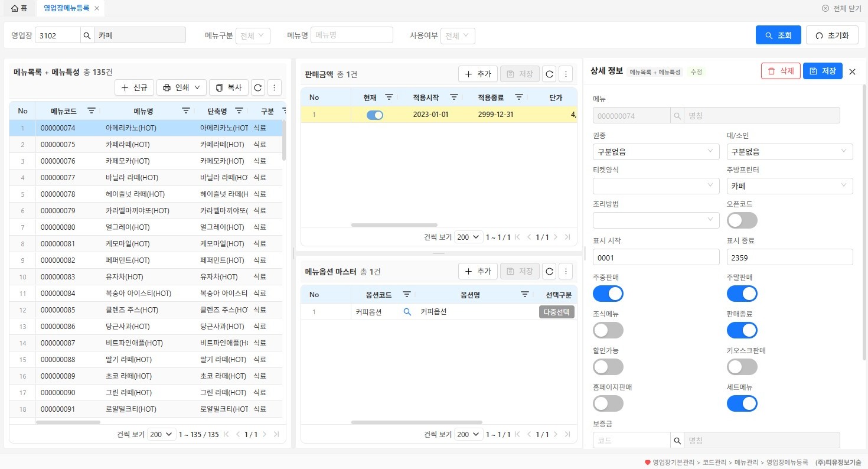Refresh the 판매금액 grid
The height and width of the screenshot is (469, 868).
[x=549, y=74]
